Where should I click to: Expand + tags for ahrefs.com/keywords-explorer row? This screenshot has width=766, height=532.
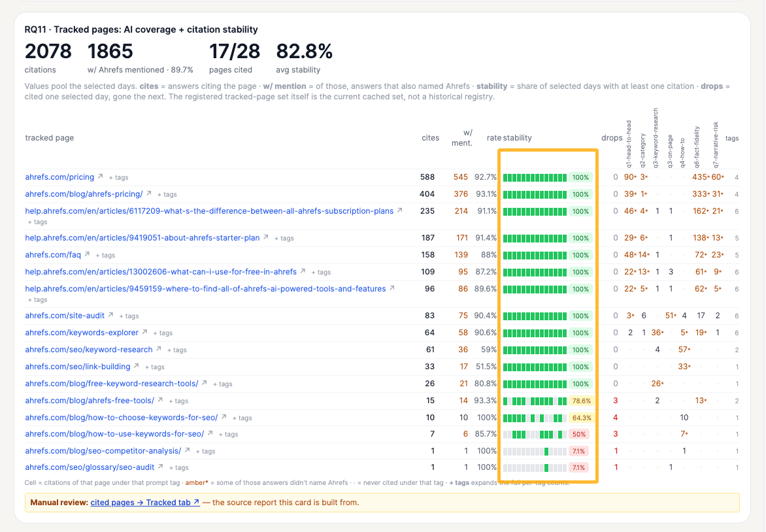pyautogui.click(x=163, y=333)
